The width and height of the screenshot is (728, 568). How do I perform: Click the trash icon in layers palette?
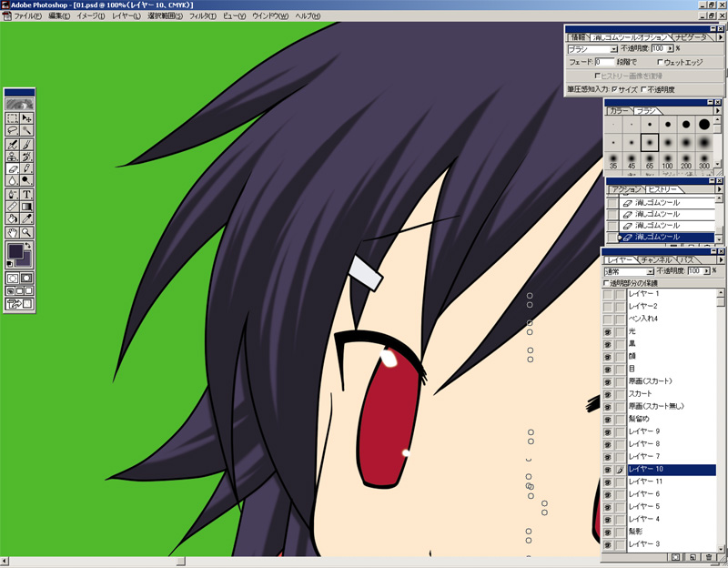(709, 557)
